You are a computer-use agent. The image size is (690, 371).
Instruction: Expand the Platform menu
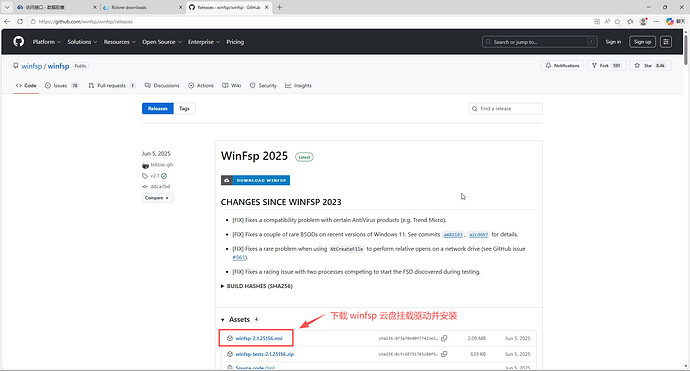coord(47,42)
